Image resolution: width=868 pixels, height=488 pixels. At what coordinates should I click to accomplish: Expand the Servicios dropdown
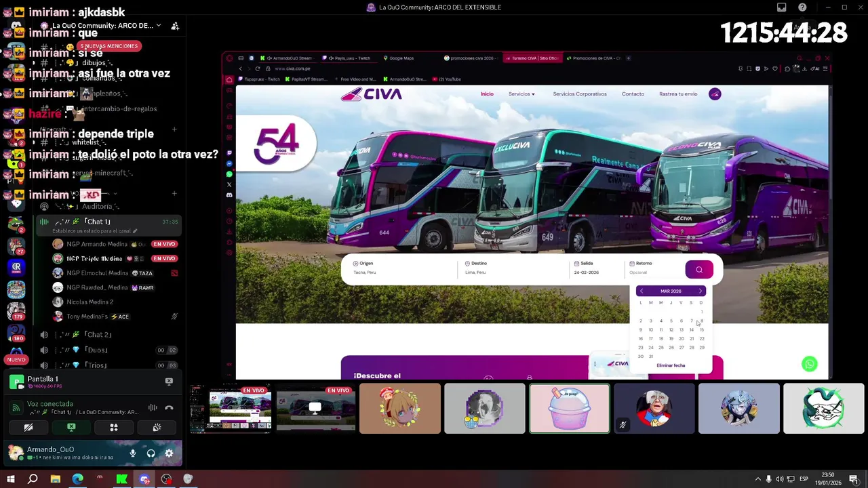[521, 94]
